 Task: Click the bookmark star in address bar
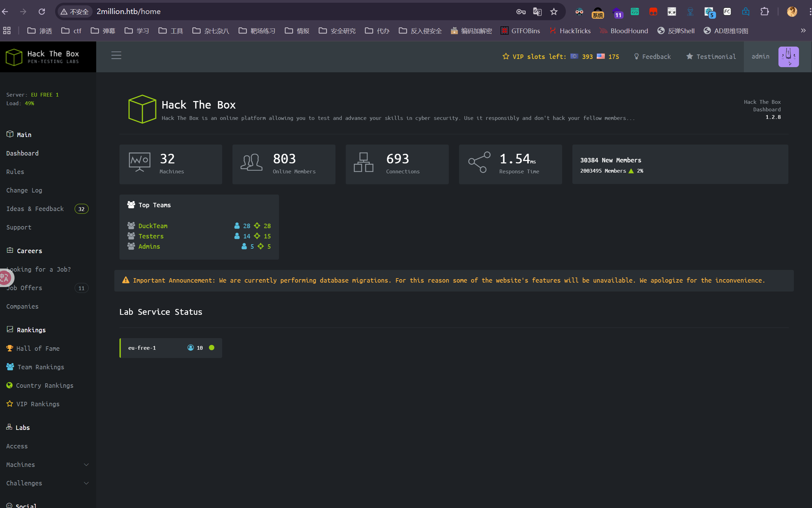[x=554, y=12]
